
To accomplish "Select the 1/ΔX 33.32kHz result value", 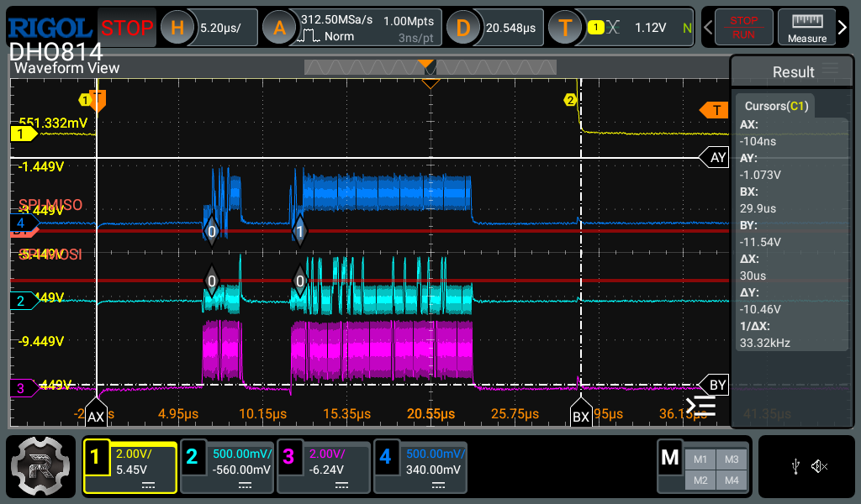I will pyautogui.click(x=765, y=343).
